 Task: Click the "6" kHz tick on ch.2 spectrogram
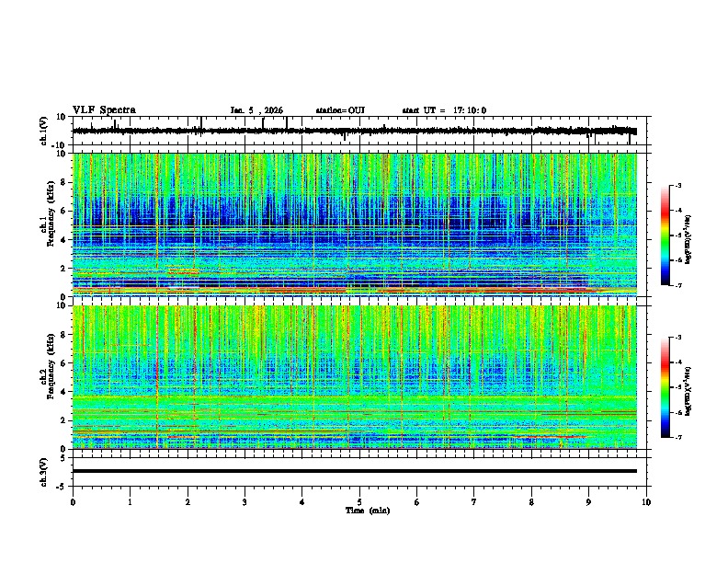click(x=64, y=363)
